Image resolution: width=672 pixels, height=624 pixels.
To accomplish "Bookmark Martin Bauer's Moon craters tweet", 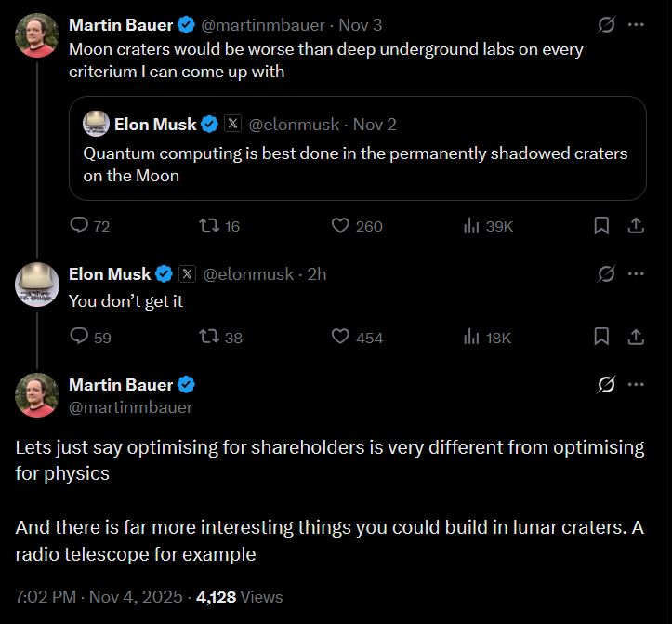I will 601,226.
